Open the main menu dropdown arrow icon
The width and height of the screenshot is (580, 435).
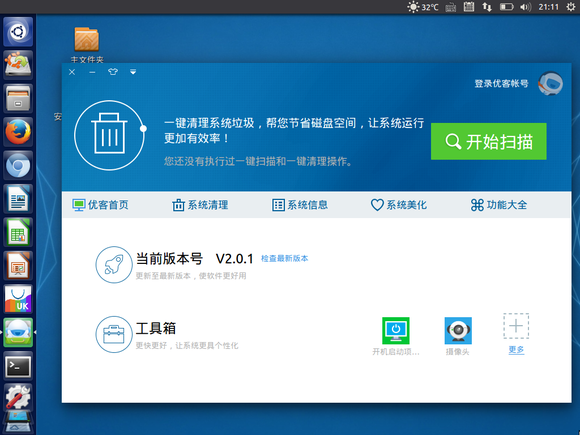point(133,72)
